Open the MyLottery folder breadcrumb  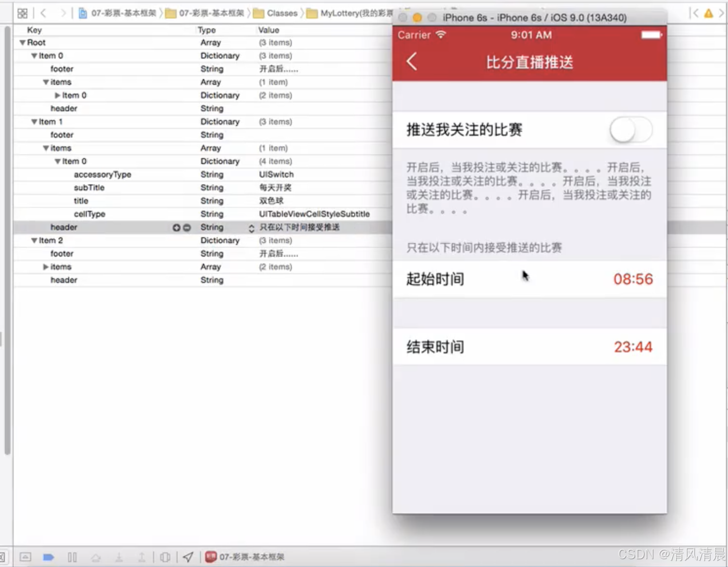[x=349, y=13]
